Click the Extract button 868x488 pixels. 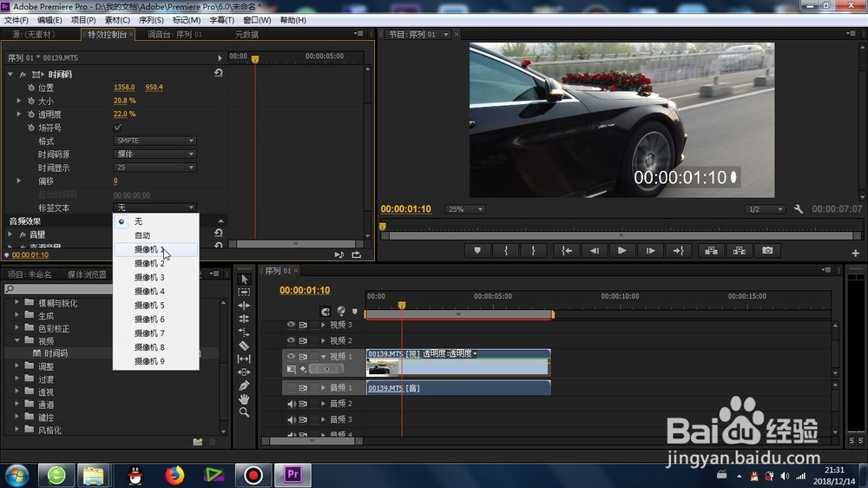pos(739,251)
